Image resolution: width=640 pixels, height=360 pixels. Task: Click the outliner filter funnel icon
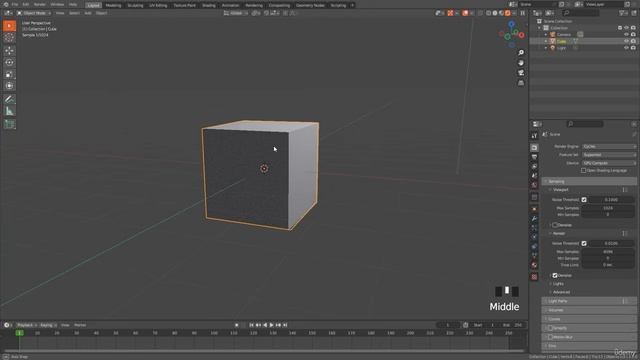click(x=622, y=13)
